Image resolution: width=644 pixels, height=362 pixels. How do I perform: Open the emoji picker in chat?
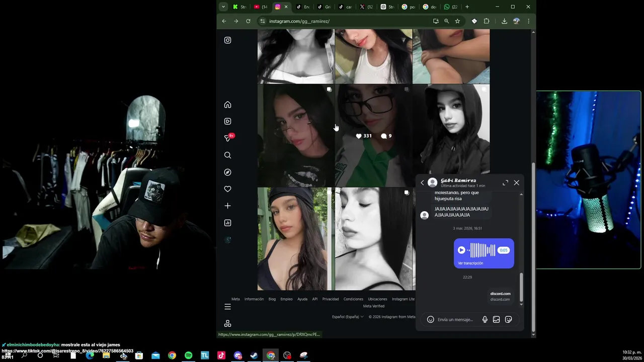pyautogui.click(x=430, y=319)
